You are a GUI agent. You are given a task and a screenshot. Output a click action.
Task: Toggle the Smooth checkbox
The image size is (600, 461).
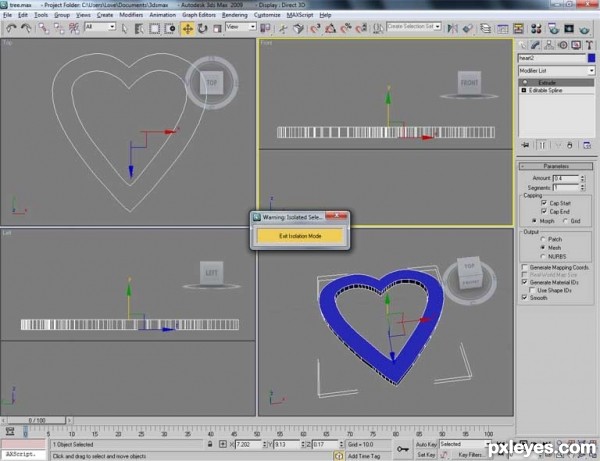pyautogui.click(x=525, y=297)
